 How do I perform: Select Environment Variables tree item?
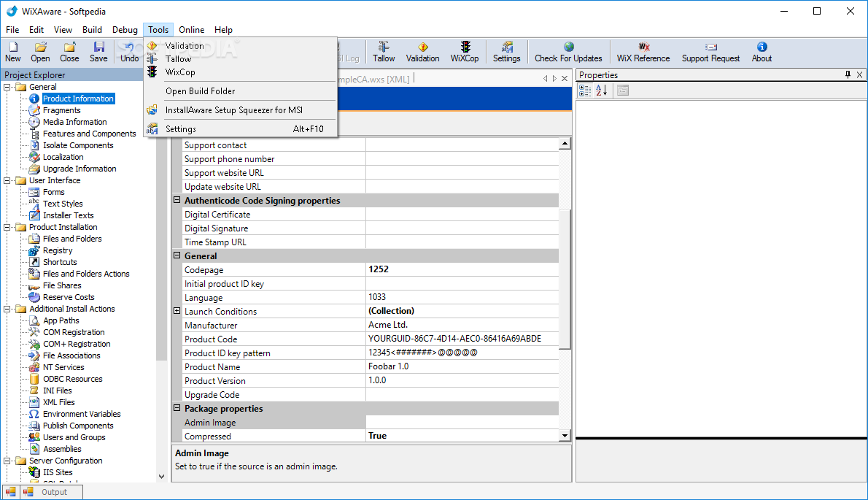(x=82, y=414)
